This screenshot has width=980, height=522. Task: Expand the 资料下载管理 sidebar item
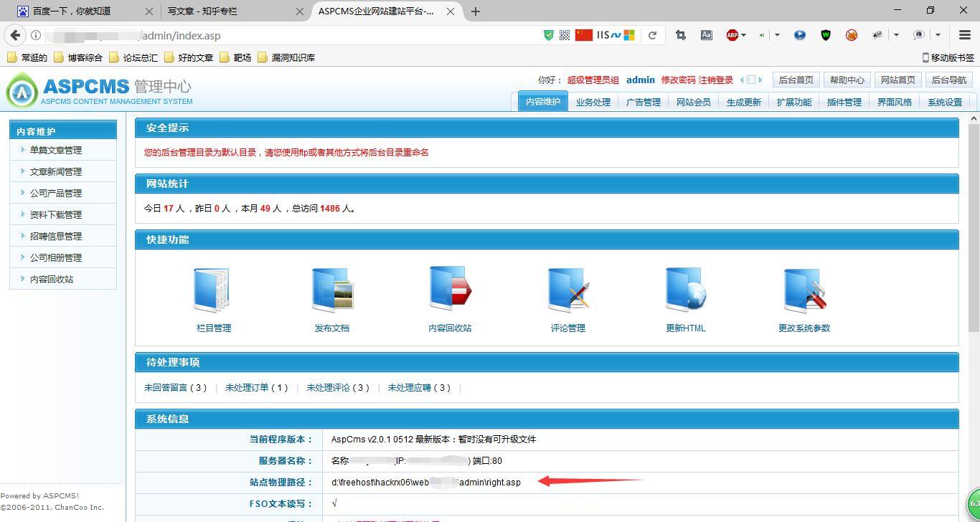click(63, 214)
